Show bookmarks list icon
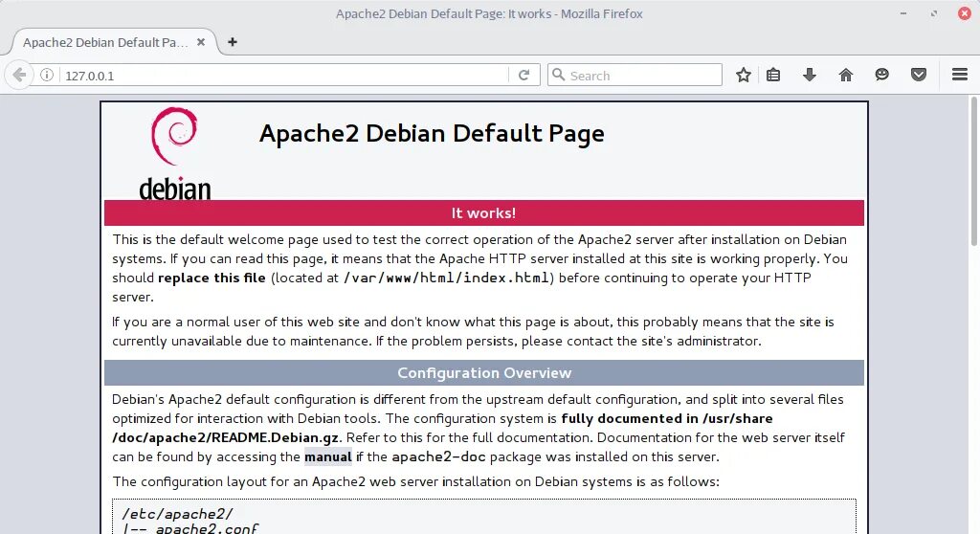The height and width of the screenshot is (534, 980). click(x=773, y=75)
